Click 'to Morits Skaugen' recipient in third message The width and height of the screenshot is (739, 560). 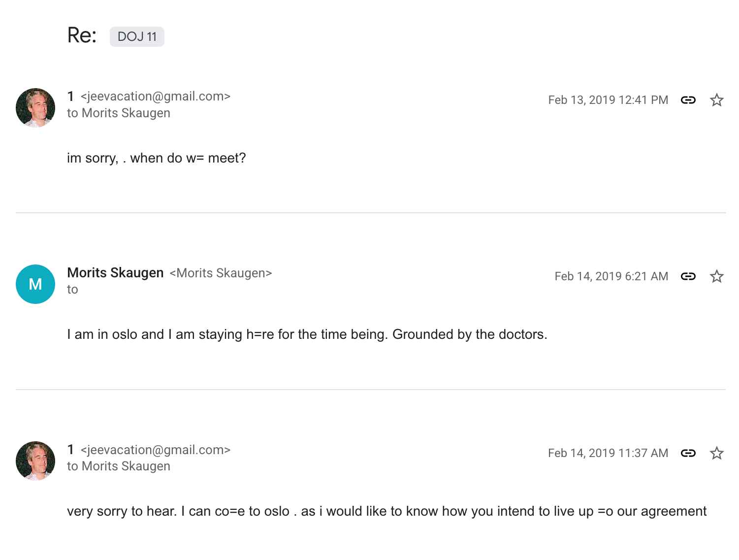click(x=119, y=466)
